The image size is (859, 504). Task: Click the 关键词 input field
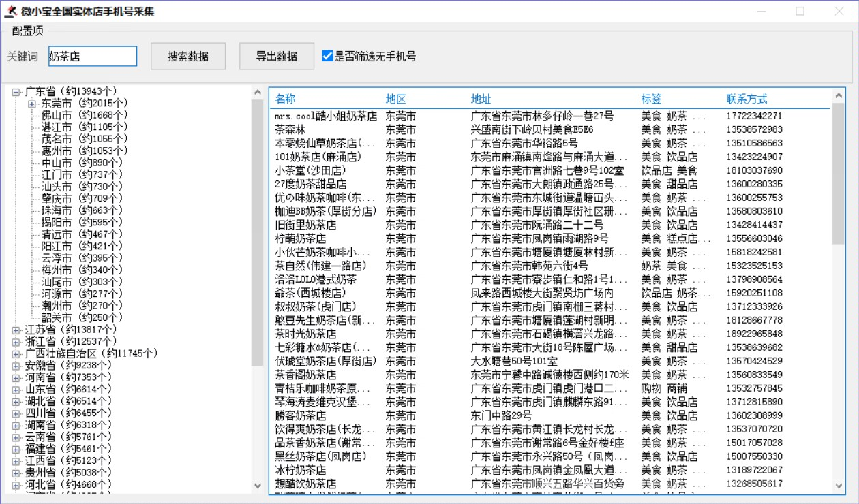(x=92, y=56)
